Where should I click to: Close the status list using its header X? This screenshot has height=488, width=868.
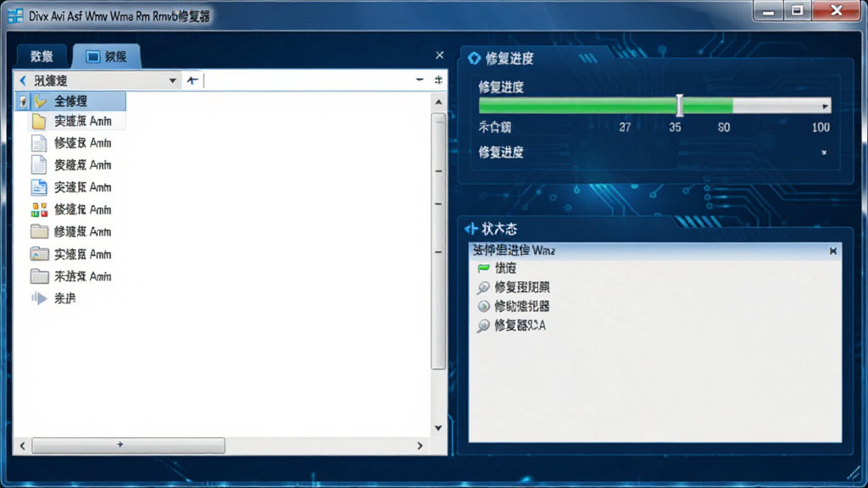coord(832,251)
